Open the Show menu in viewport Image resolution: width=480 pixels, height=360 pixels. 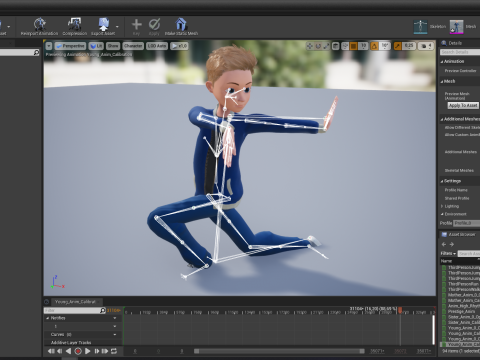tap(113, 46)
